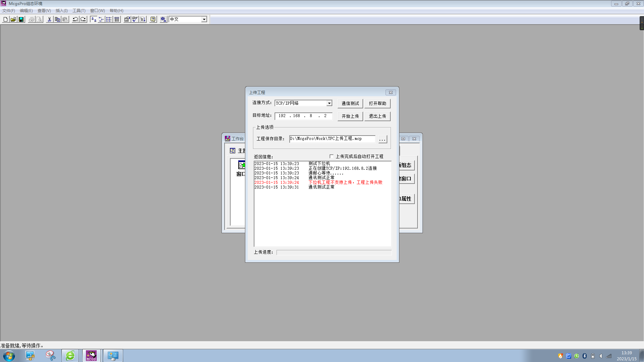Click the Cut scissors toolbar icon

[49, 19]
